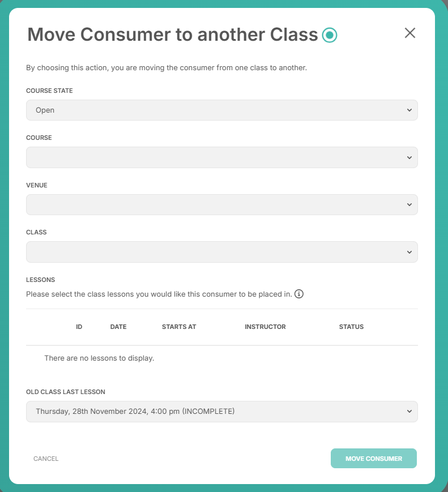Open the Venue dropdown

221,204
